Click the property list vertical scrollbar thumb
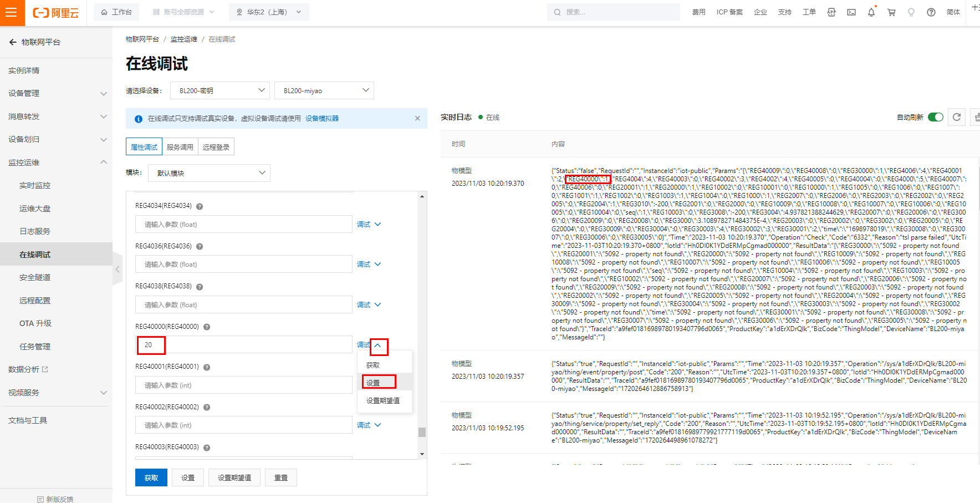 click(422, 432)
